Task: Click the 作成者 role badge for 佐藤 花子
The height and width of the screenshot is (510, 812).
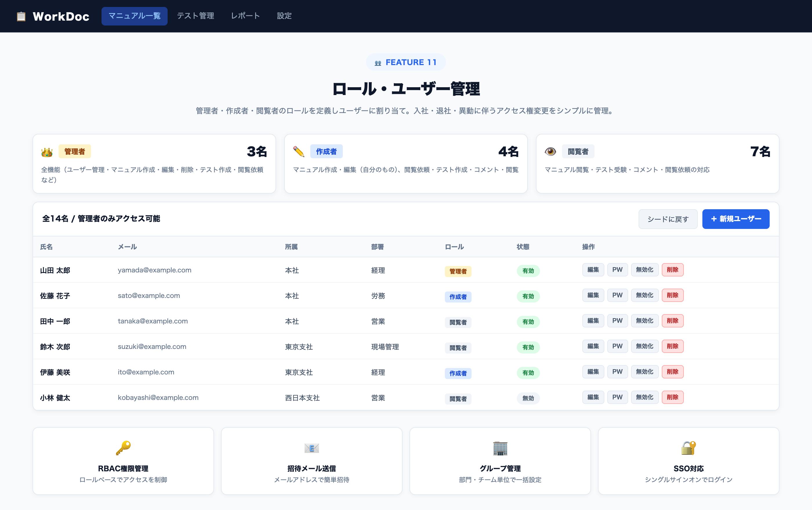Action: tap(458, 297)
